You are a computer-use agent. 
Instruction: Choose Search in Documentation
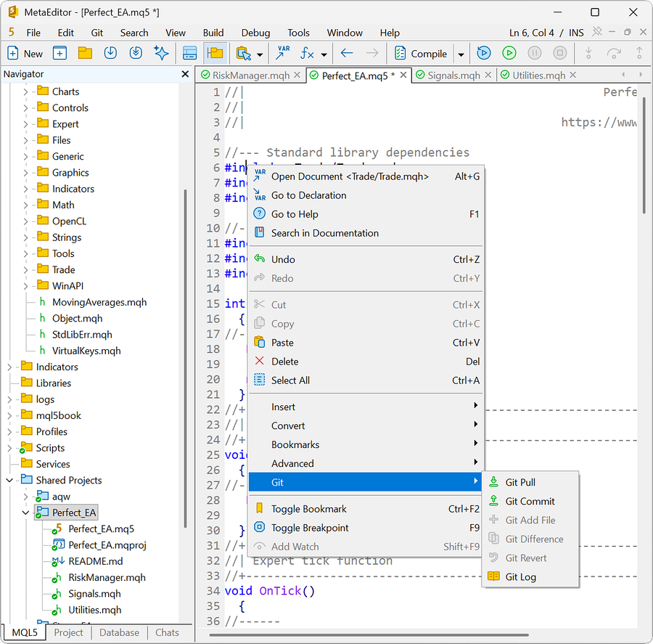coord(366,233)
